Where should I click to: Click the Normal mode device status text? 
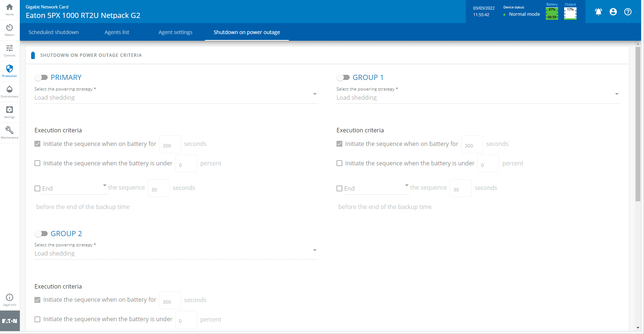[525, 14]
